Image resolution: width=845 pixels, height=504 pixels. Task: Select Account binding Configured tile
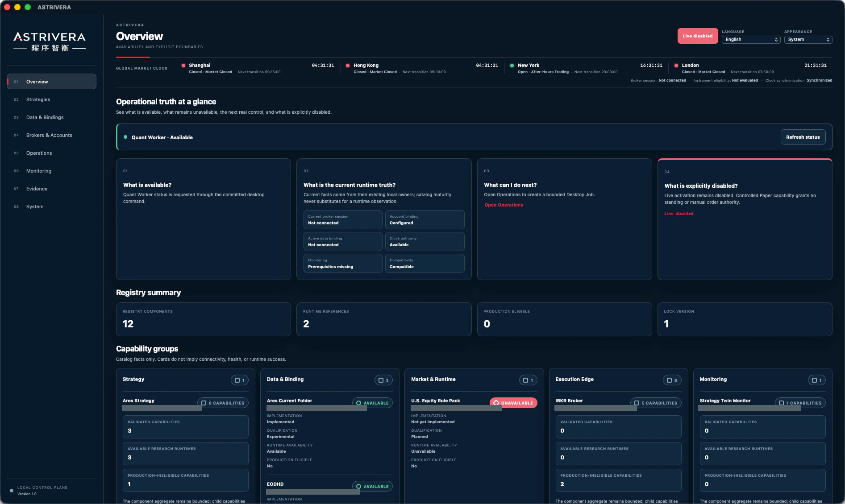click(x=425, y=219)
